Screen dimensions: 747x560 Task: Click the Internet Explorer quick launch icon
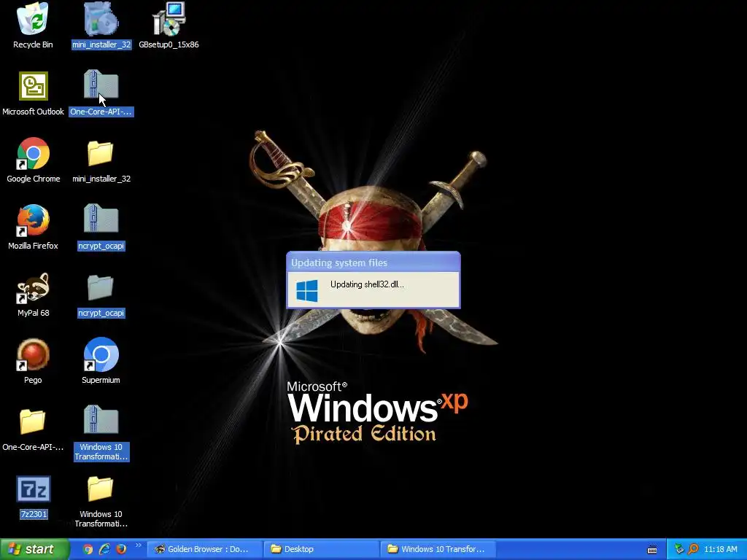click(104, 549)
